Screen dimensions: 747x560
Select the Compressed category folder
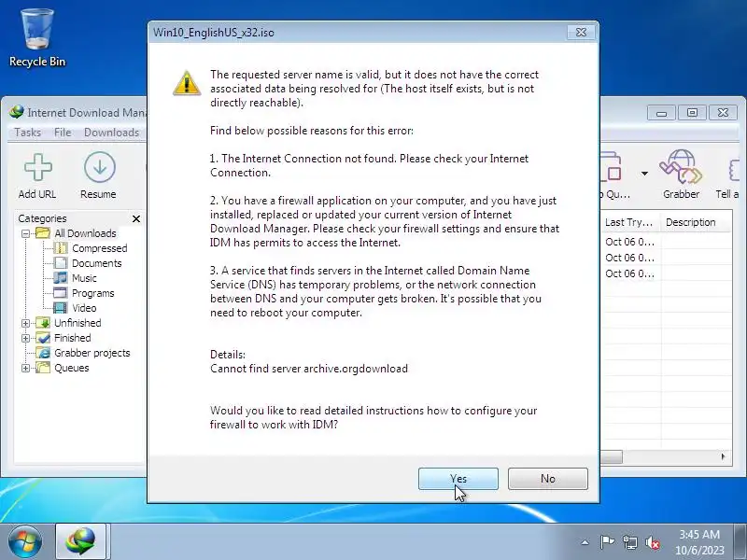[100, 248]
